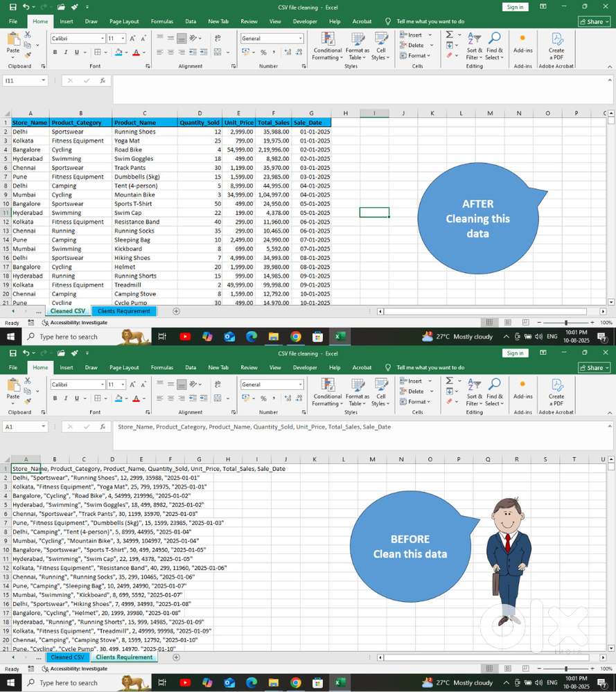616x692 pixels.
Task: Expand the Name Box dropdown showing I11
Action: coord(43,80)
